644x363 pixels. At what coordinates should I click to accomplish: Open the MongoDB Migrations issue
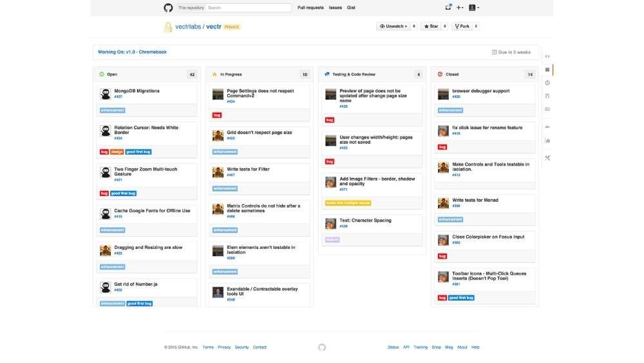[x=137, y=91]
